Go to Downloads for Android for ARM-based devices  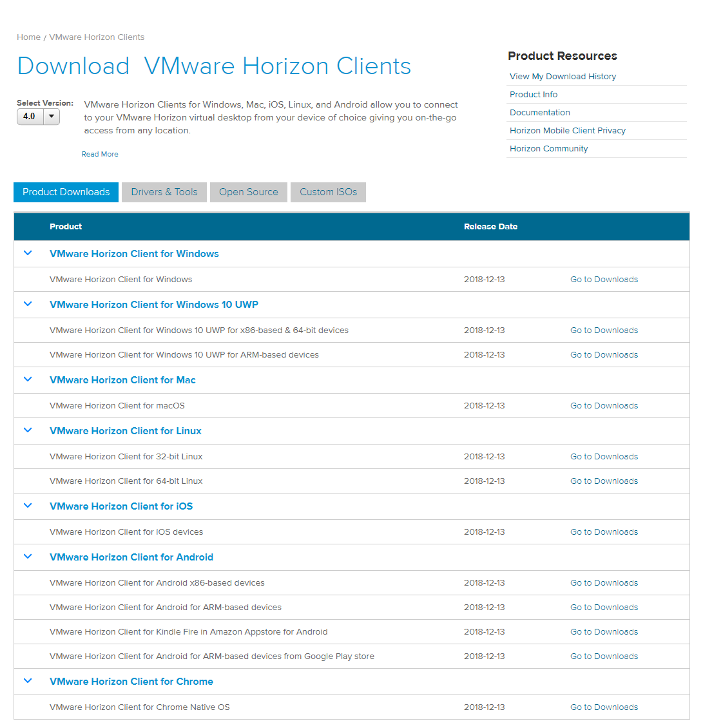tap(604, 608)
